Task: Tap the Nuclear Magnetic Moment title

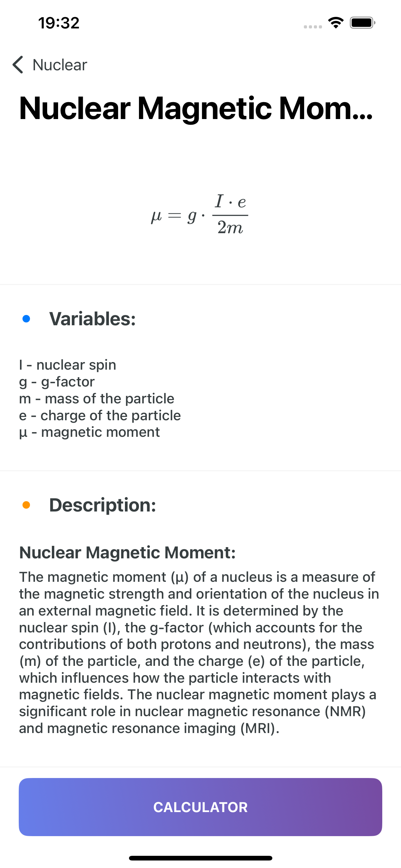Action: tap(196, 108)
